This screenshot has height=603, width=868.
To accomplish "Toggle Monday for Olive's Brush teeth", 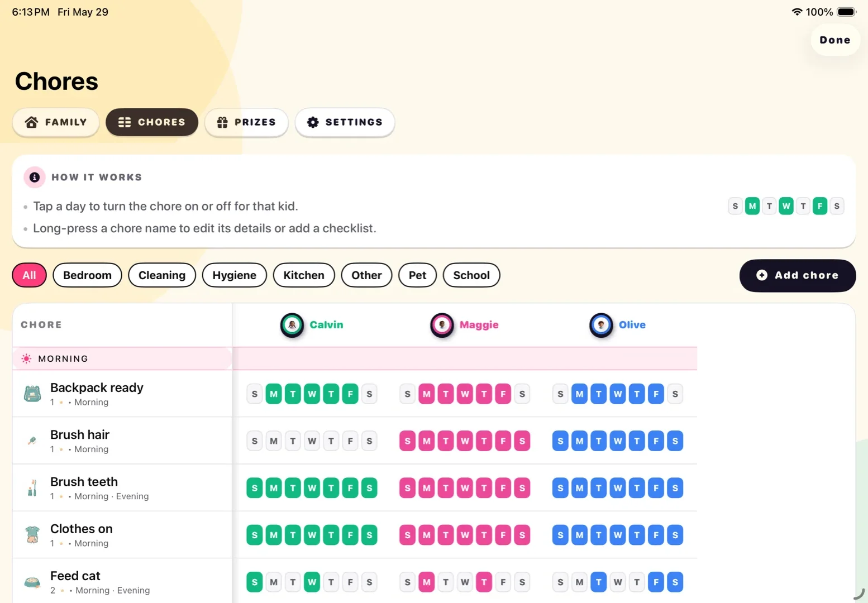I will [580, 488].
